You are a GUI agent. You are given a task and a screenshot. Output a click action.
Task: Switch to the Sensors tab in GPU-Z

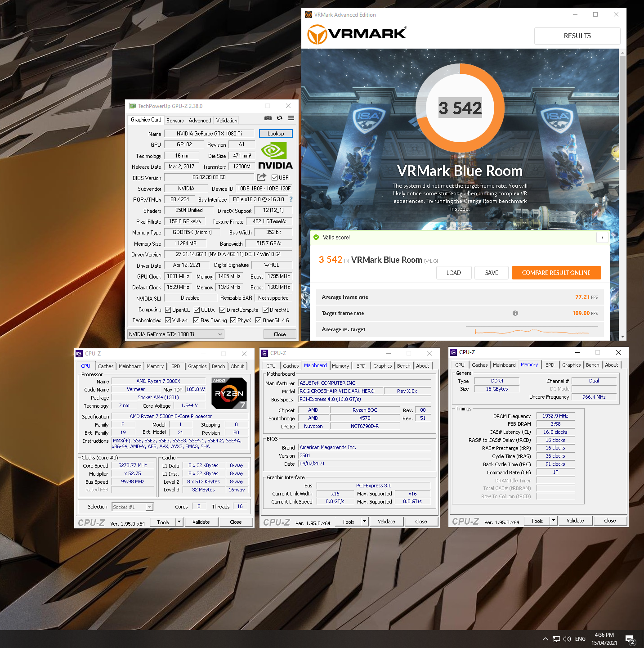pyautogui.click(x=175, y=120)
